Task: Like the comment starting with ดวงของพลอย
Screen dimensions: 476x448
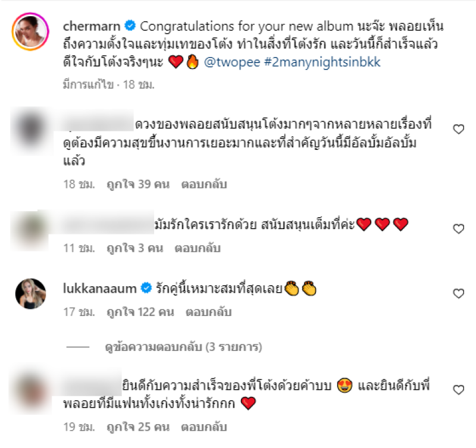Action: click(x=458, y=129)
